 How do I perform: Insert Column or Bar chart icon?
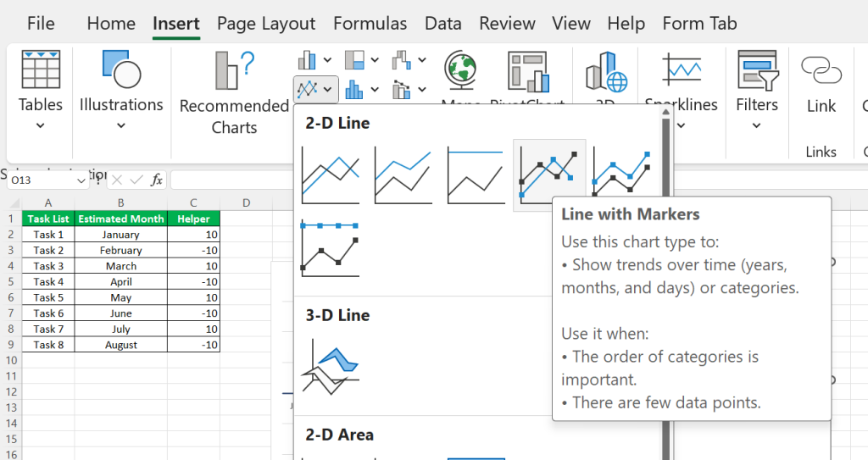[x=307, y=60]
